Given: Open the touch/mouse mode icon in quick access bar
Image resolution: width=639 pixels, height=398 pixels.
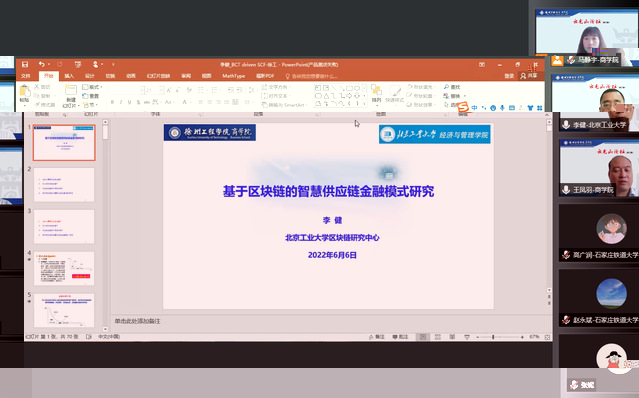Looking at the screenshot, I should (x=96, y=64).
